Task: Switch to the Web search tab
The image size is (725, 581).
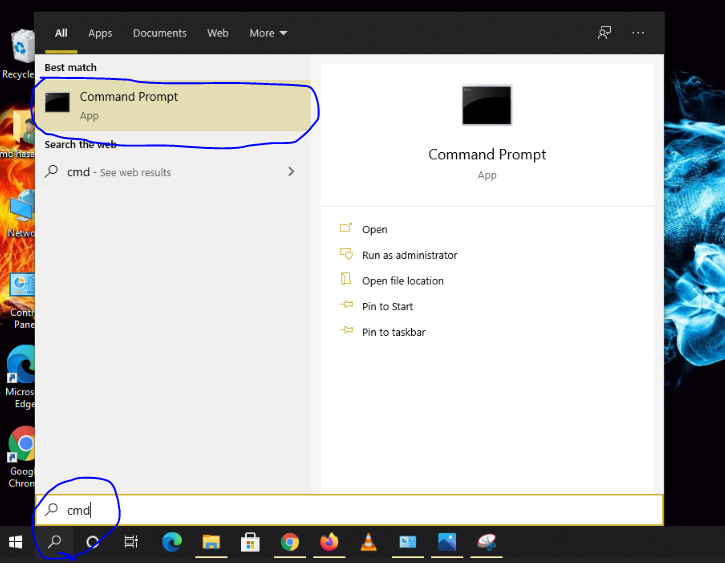Action: click(218, 33)
